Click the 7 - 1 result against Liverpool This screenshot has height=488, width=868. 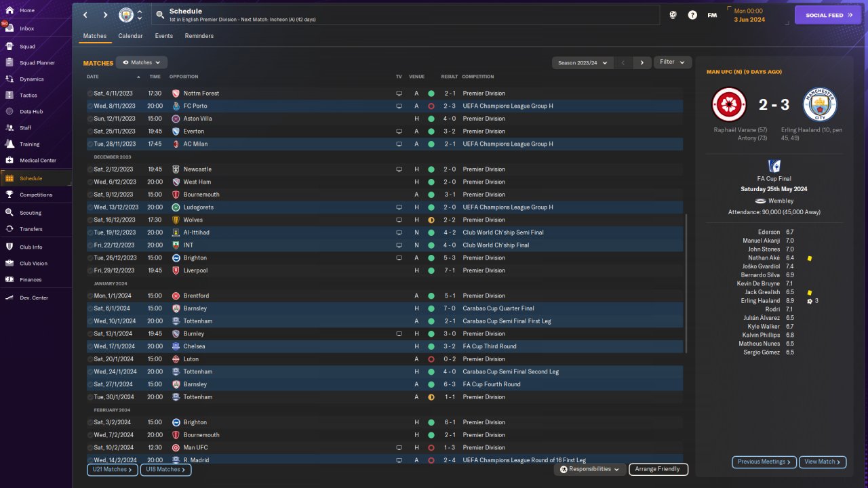(x=450, y=270)
